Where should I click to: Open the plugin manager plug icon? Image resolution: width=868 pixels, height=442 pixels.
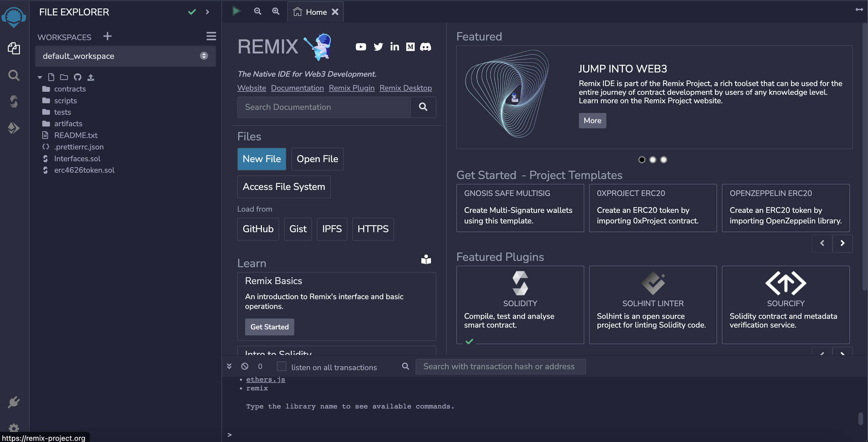pos(14,402)
